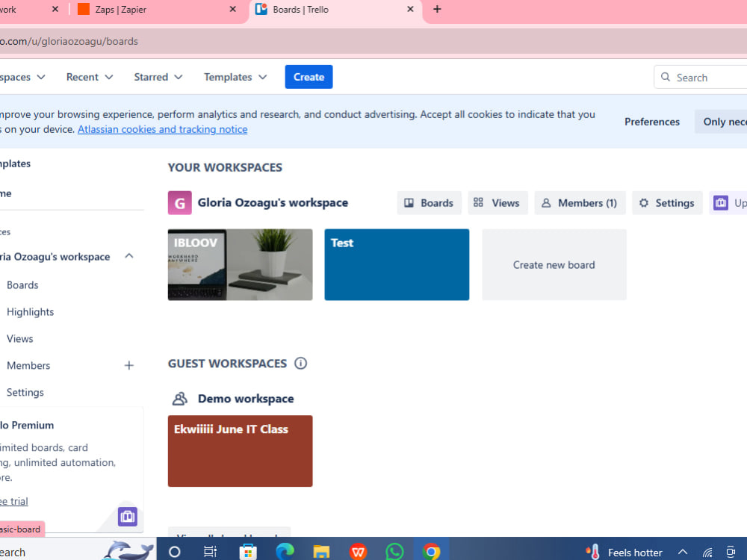The image size is (747, 560).
Task: Click the purple Upgrade briefcase icon
Action: (x=720, y=203)
